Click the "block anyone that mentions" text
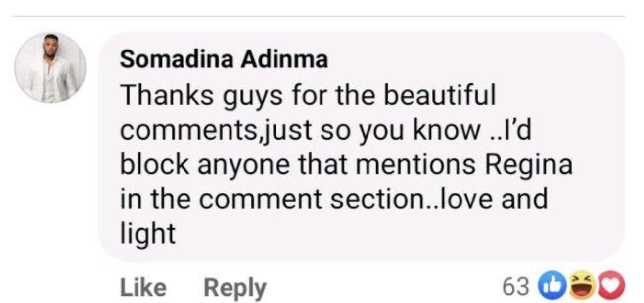This screenshot has height=303, width=644. coord(297,164)
